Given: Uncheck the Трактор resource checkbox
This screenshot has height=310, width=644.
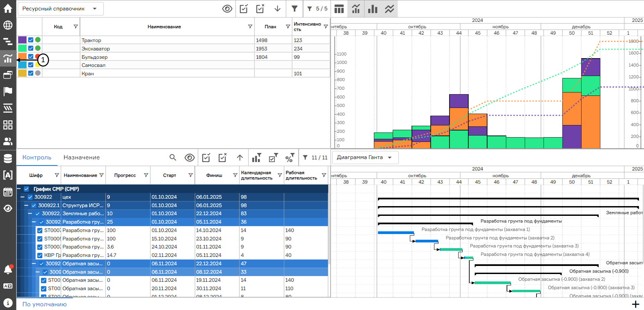Looking at the screenshot, I should 31,40.
